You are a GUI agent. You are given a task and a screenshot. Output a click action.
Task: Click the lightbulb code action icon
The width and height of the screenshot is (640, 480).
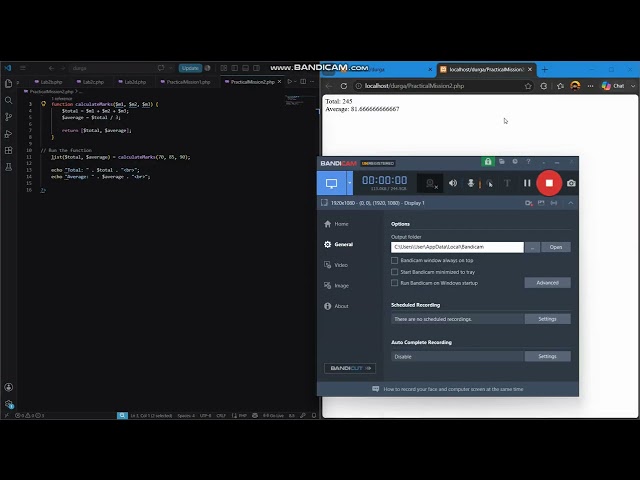(x=44, y=104)
